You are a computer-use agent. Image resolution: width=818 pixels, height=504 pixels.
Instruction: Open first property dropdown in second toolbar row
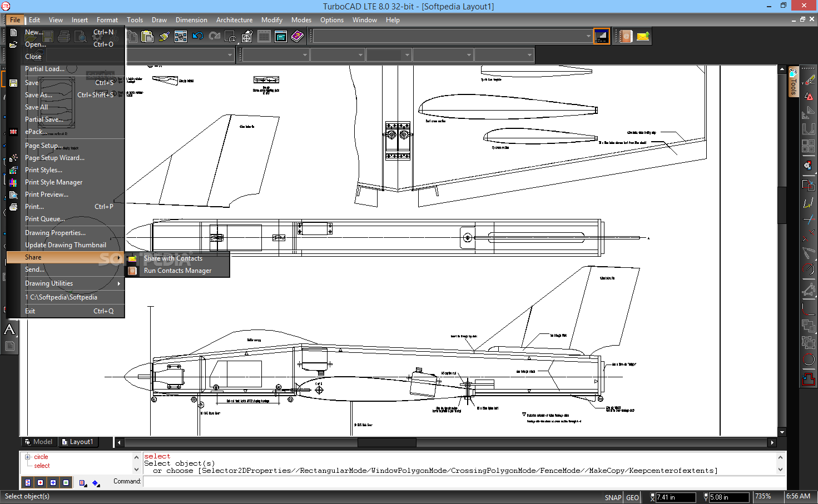click(x=275, y=55)
